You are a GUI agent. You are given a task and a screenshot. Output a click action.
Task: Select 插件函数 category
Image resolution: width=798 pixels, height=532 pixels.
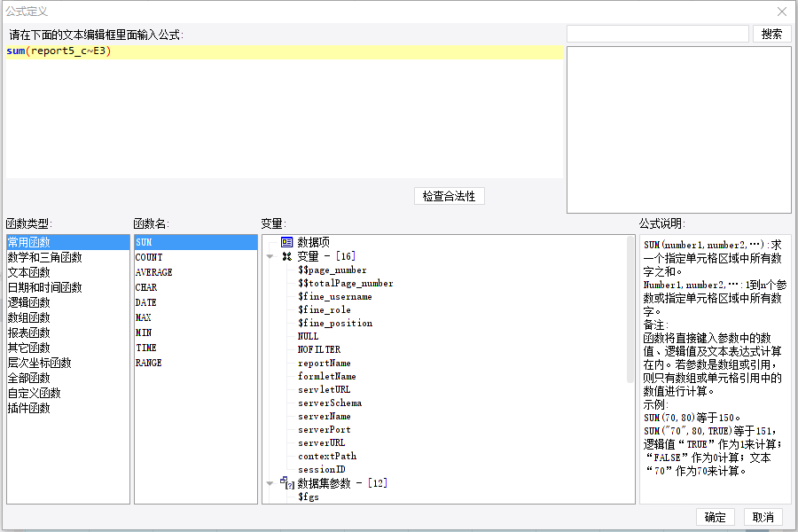(67, 408)
